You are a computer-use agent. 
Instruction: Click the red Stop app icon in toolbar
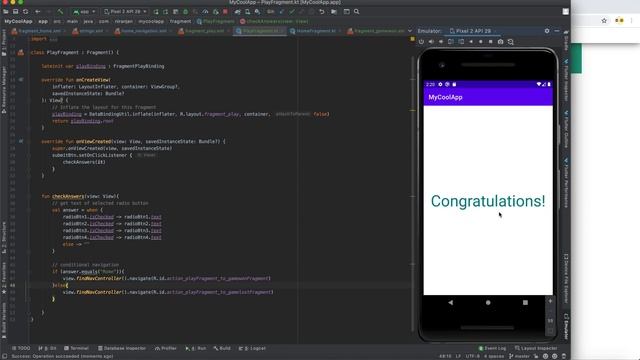click(225, 11)
